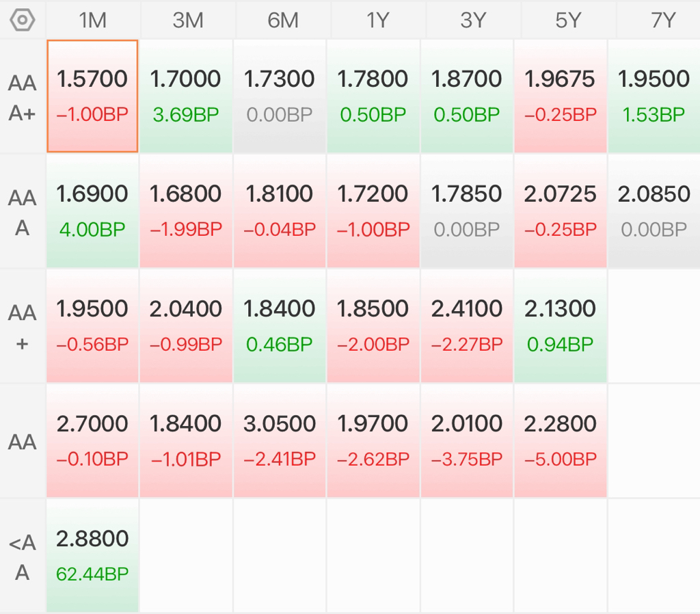This screenshot has height=614, width=700.
Task: Select the 1.8400 cell with 0.46BP
Action: pyautogui.click(x=280, y=325)
